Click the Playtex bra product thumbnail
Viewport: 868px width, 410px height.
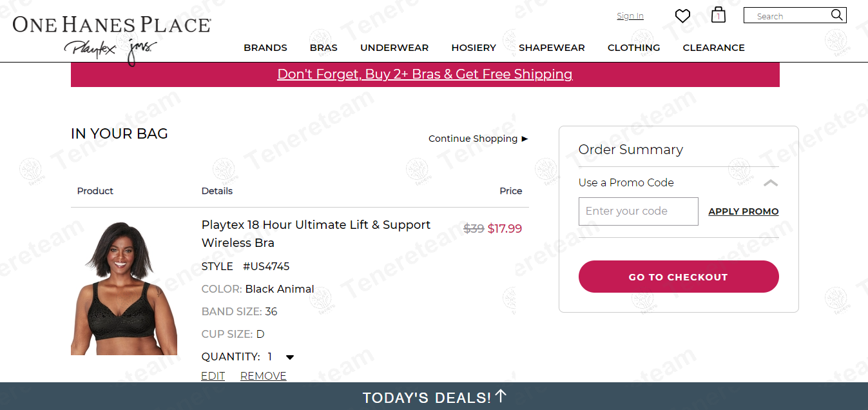pos(124,288)
